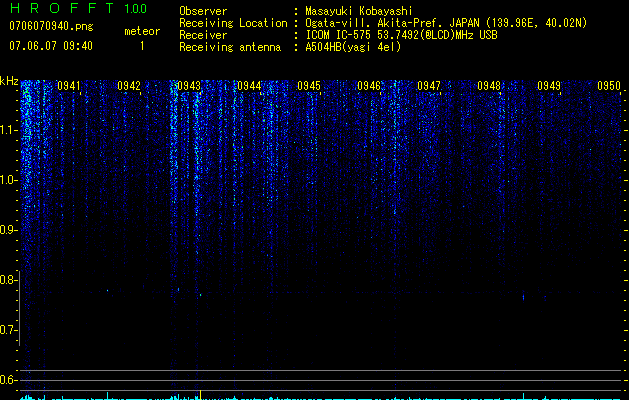Click the 1.0 kHz axis label

click(9, 180)
